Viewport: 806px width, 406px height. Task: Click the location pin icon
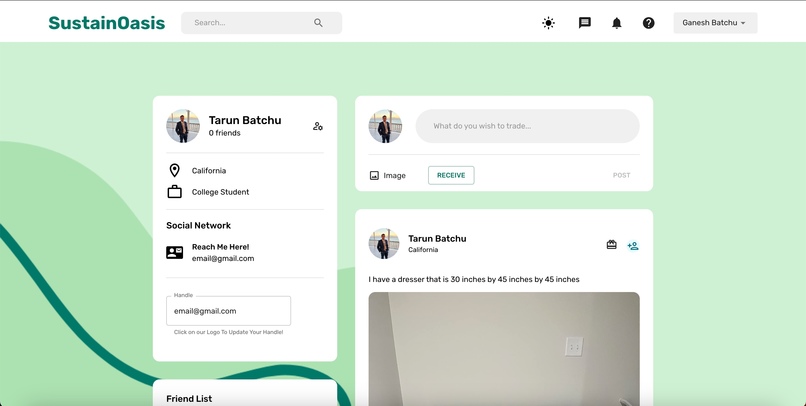pos(175,171)
